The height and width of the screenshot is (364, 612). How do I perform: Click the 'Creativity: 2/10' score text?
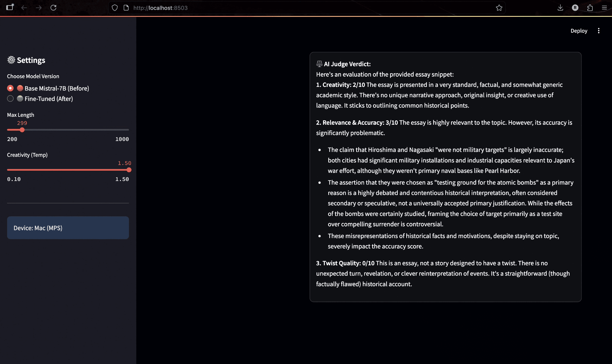[x=344, y=85]
